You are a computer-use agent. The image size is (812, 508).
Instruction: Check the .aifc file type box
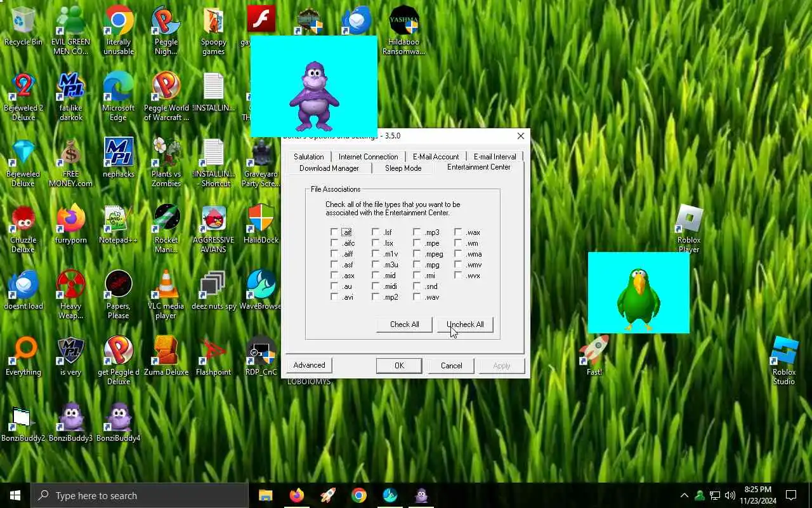(x=334, y=243)
